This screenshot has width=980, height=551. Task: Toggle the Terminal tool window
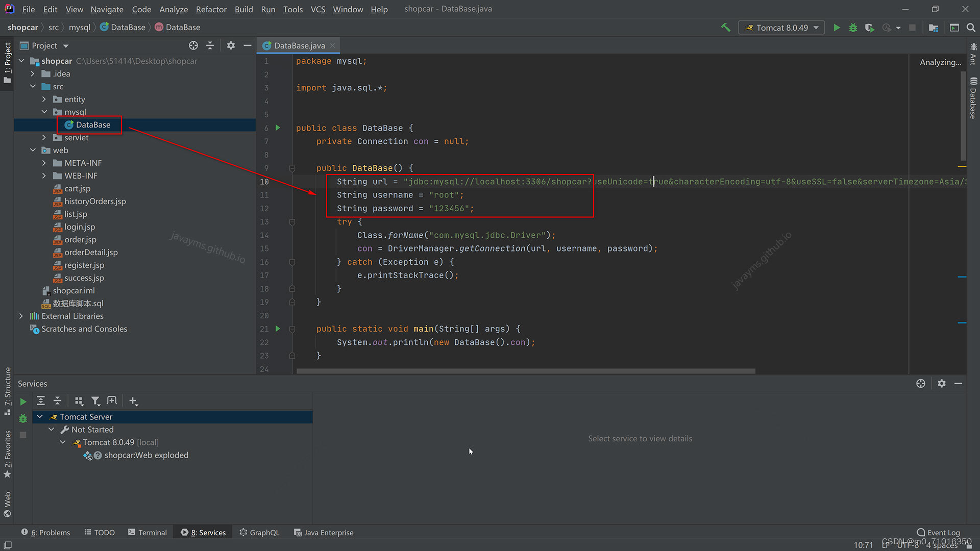pos(147,532)
